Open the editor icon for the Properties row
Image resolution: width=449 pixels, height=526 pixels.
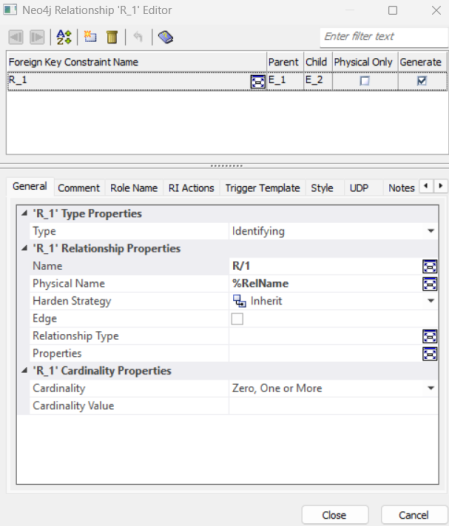click(430, 354)
